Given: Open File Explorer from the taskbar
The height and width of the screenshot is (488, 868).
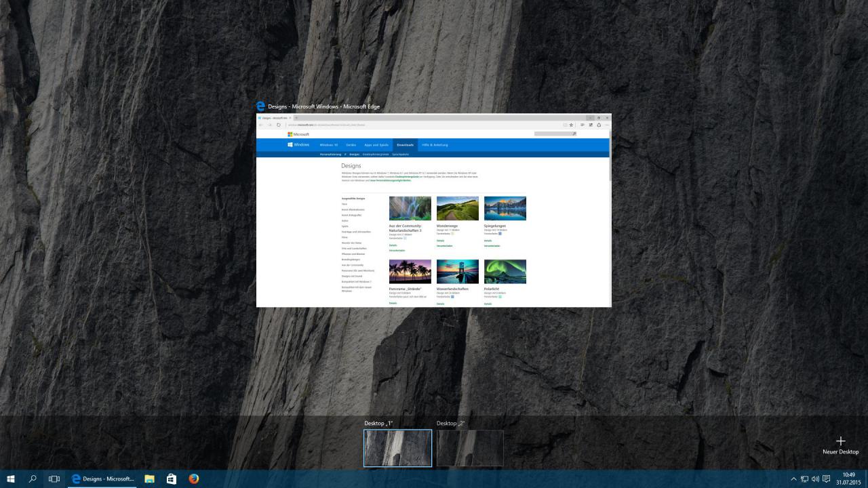Looking at the screenshot, I should coord(149,479).
